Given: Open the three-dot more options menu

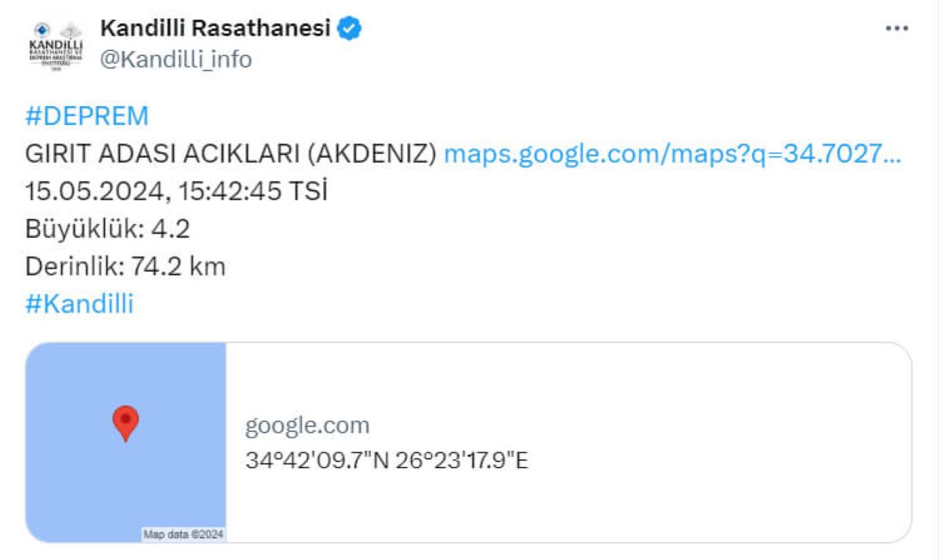Looking at the screenshot, I should coord(897,29).
